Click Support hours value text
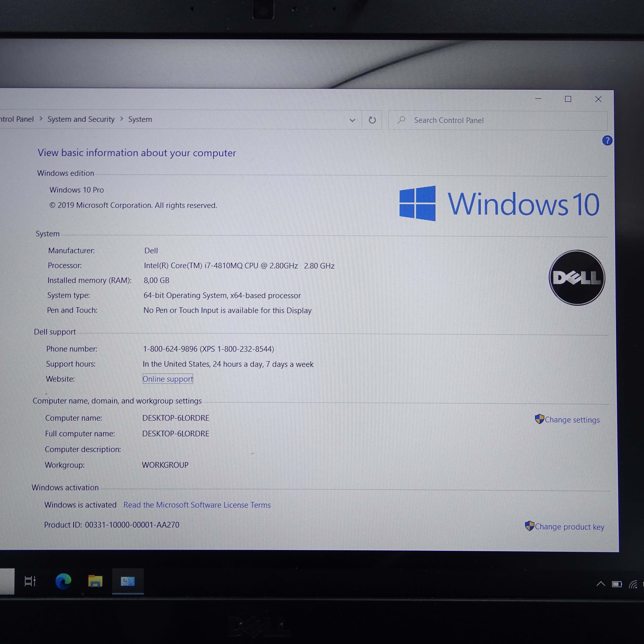 228,364
